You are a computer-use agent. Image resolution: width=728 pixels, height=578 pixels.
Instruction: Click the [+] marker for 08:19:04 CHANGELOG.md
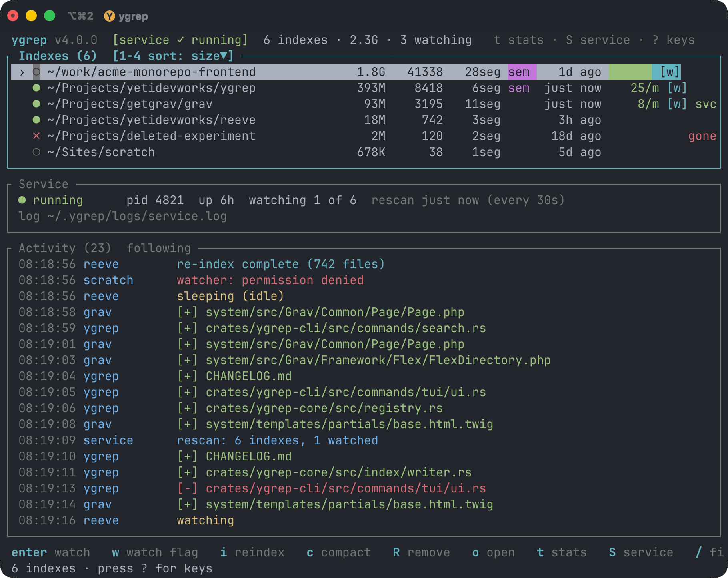pyautogui.click(x=188, y=376)
